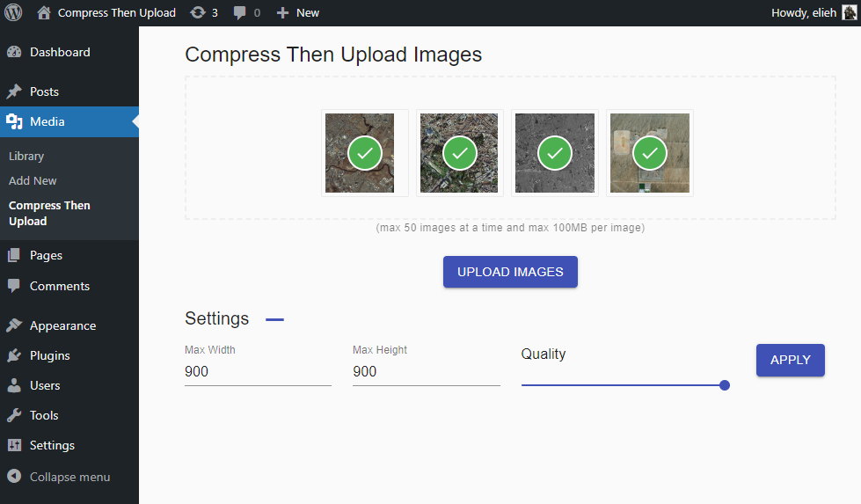
Task: Click the home site icon
Action: (x=44, y=12)
